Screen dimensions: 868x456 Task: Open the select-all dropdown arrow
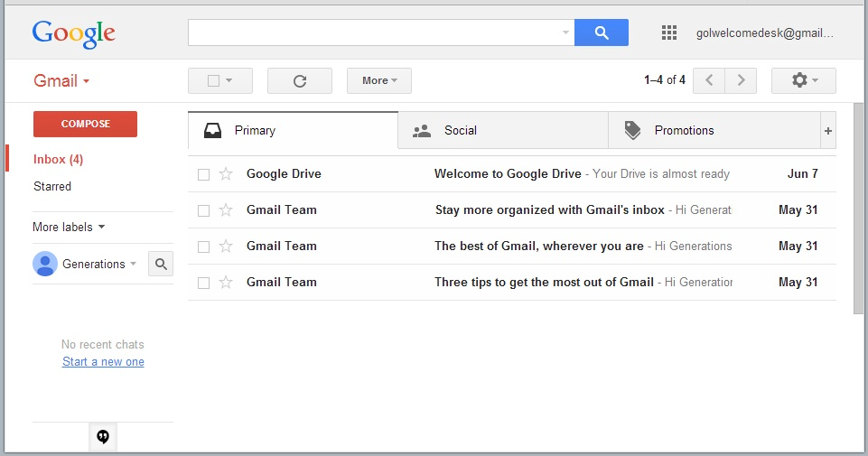point(229,80)
